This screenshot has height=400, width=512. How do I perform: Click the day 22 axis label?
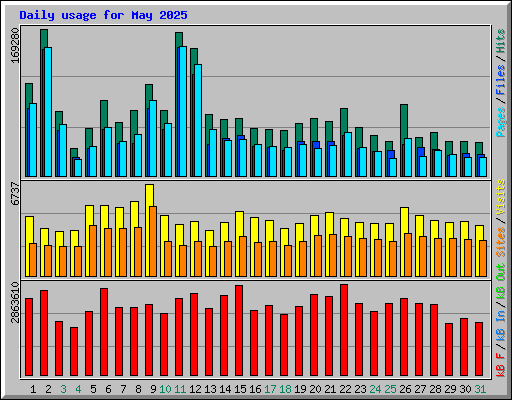[x=345, y=389]
